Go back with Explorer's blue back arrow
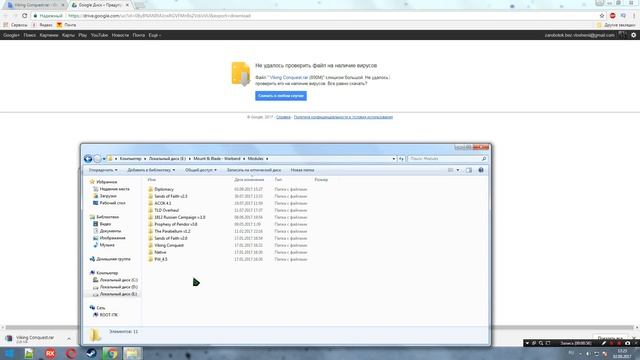The image size is (640, 360). click(x=88, y=159)
